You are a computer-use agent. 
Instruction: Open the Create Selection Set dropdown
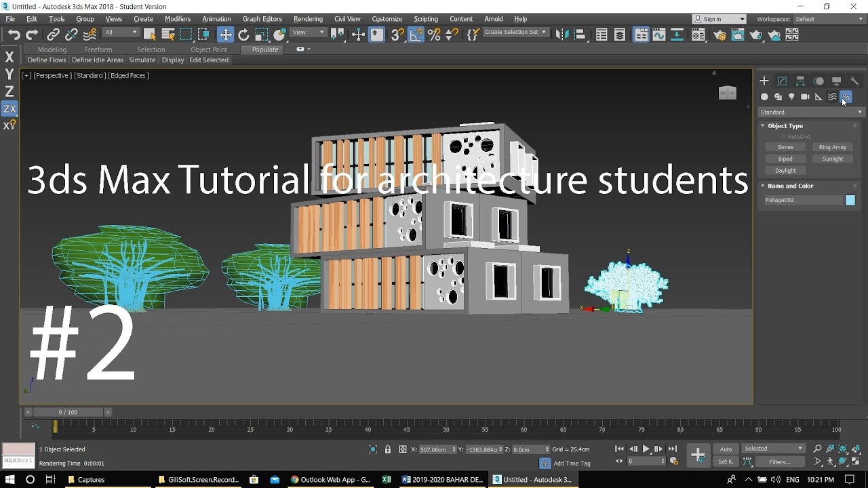[515, 33]
